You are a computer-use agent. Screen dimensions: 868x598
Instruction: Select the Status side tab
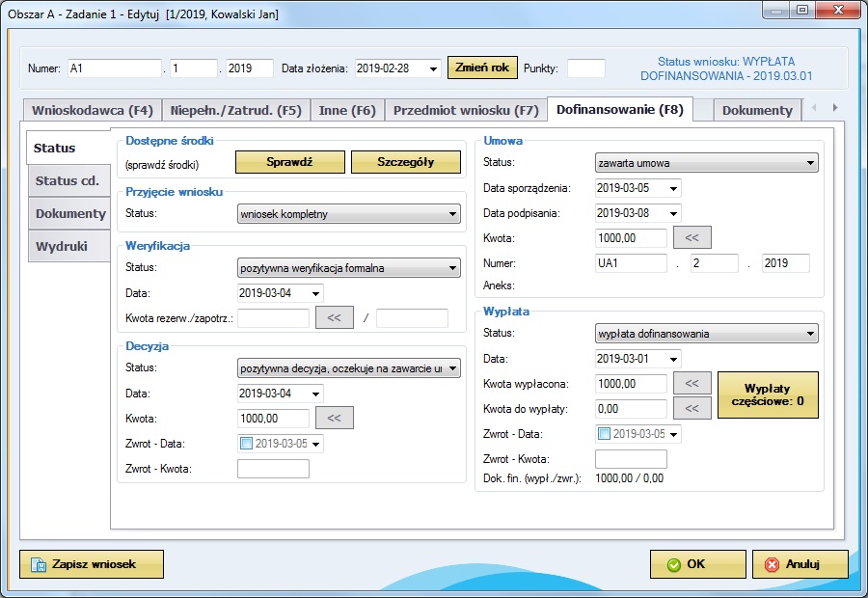(x=68, y=148)
